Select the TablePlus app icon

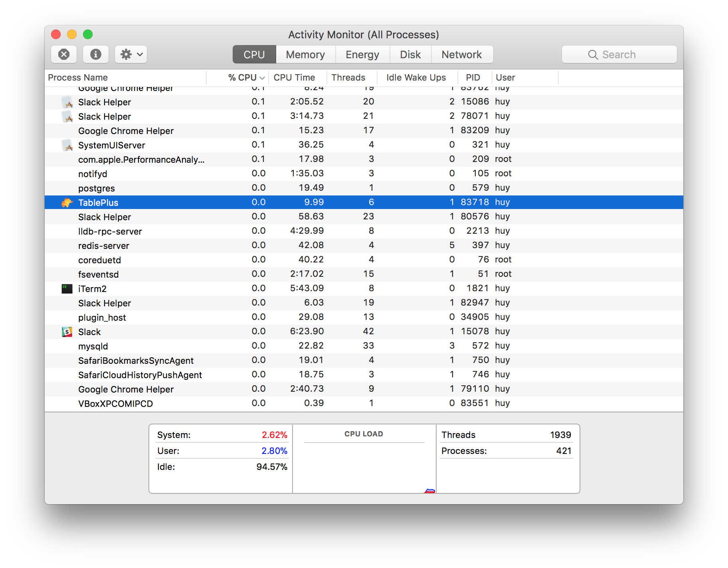pyautogui.click(x=67, y=202)
